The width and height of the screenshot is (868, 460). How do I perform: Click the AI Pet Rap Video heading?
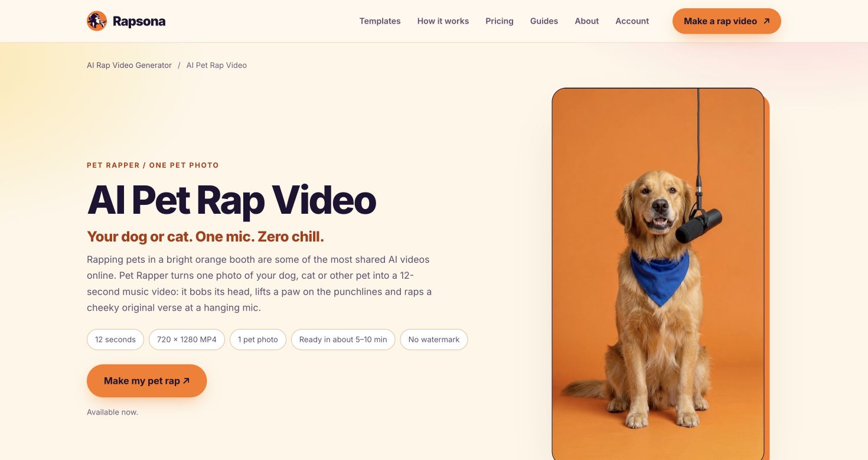point(231,200)
